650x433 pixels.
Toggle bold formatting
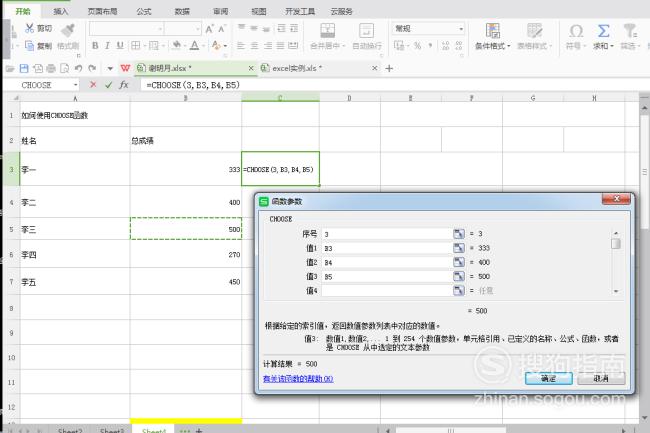tap(95, 46)
